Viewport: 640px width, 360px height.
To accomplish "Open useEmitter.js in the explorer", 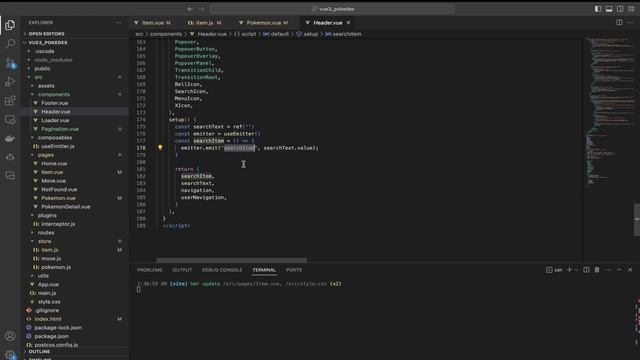I will pyautogui.click(x=58, y=146).
